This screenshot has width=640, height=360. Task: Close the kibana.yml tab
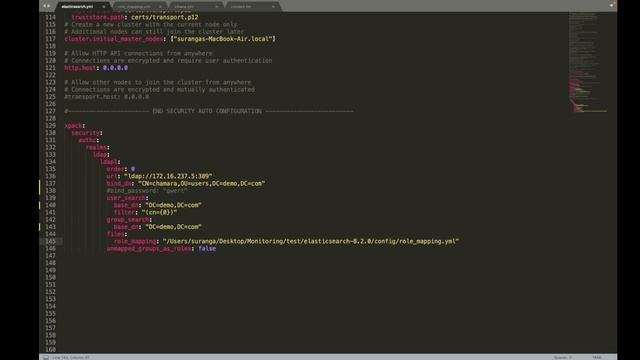216,7
